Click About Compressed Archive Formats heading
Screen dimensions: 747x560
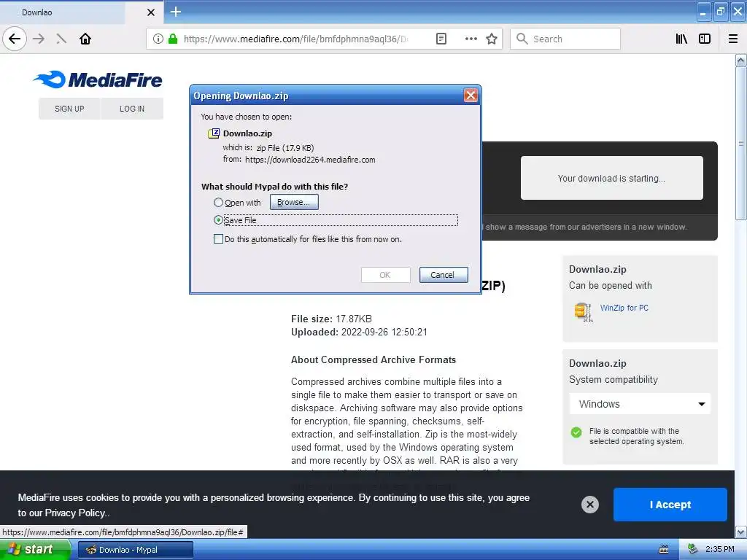point(373,359)
